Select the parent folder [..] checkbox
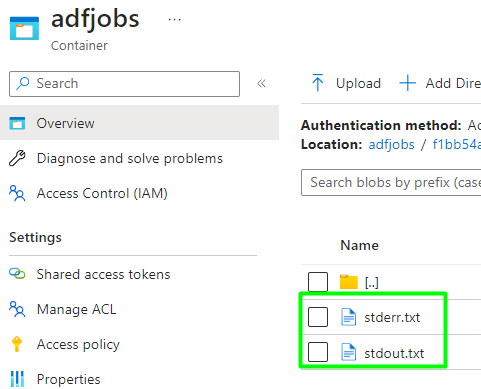 coord(318,282)
